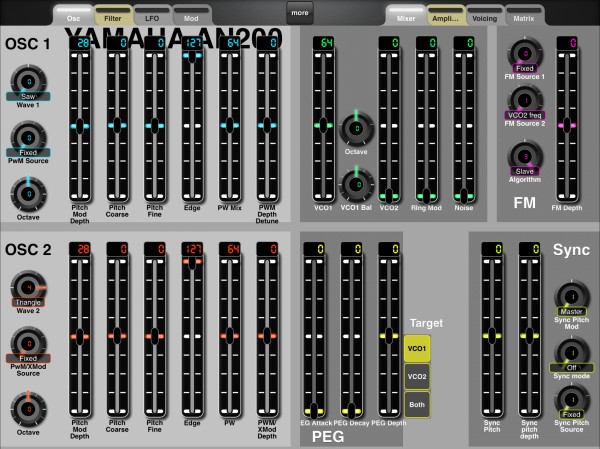The image size is (600, 449).
Task: Click the OSC 2 Pitch Fine slider handle
Action: (155, 336)
